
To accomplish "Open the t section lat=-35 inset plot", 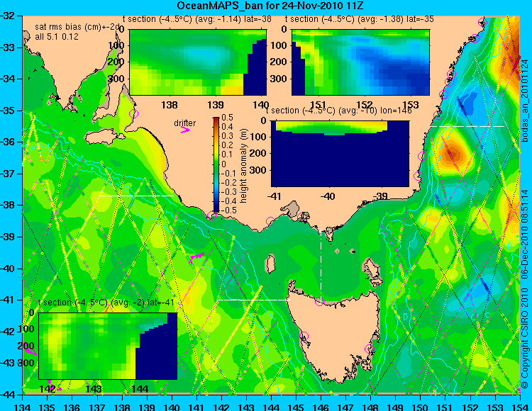I will click(360, 62).
